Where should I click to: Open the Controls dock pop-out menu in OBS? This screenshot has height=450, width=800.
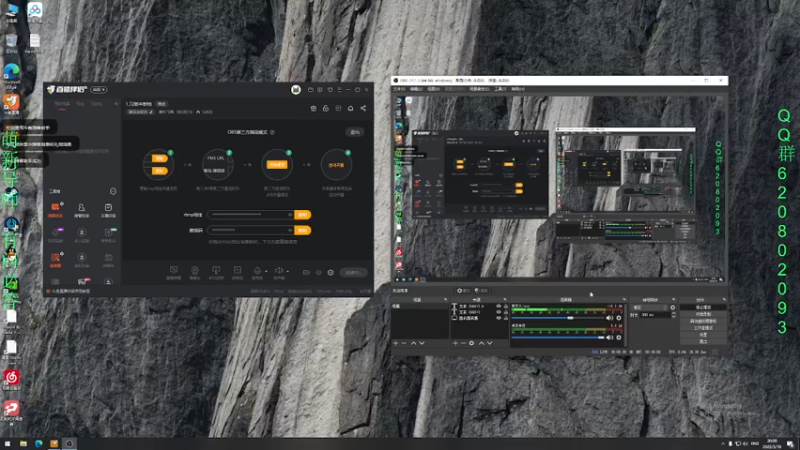coord(723,299)
